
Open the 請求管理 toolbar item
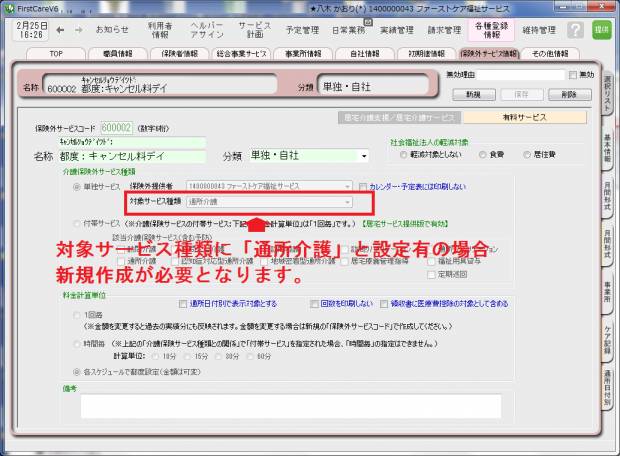tap(445, 30)
